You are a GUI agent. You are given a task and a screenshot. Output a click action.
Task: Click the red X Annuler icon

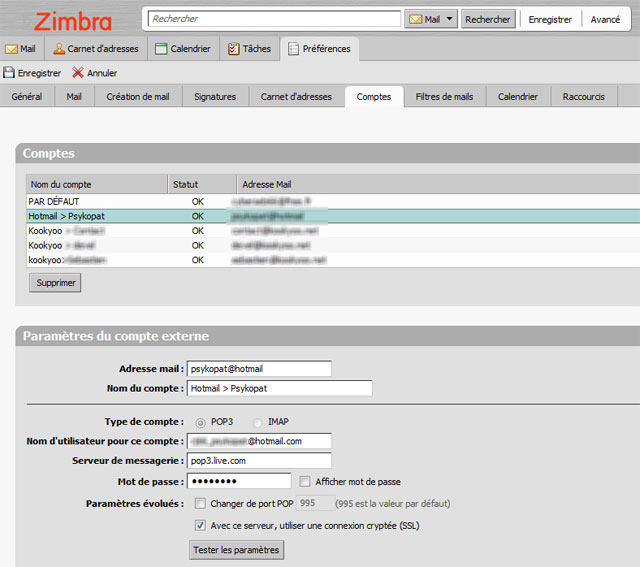[78, 73]
